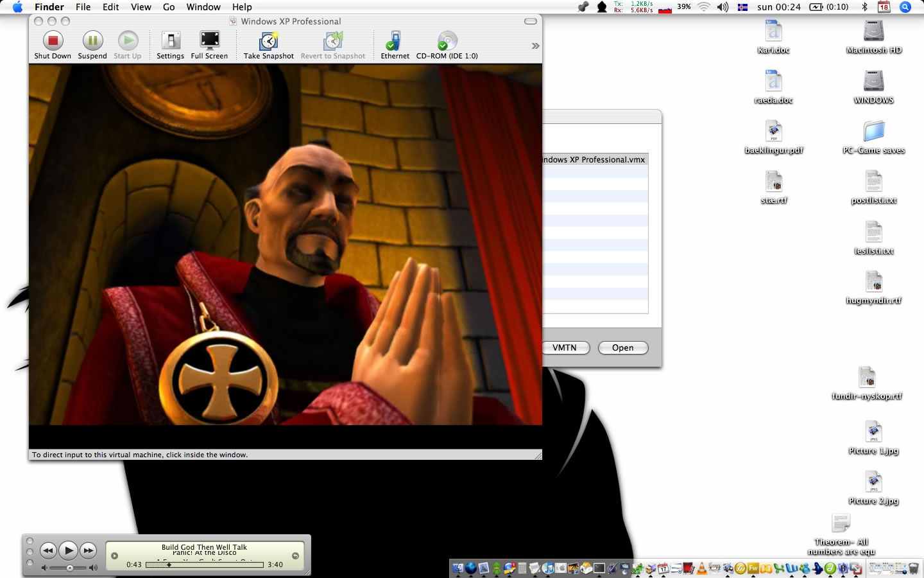Open iTunes from the Dock
Image resolution: width=924 pixels, height=578 pixels.
coord(547,568)
